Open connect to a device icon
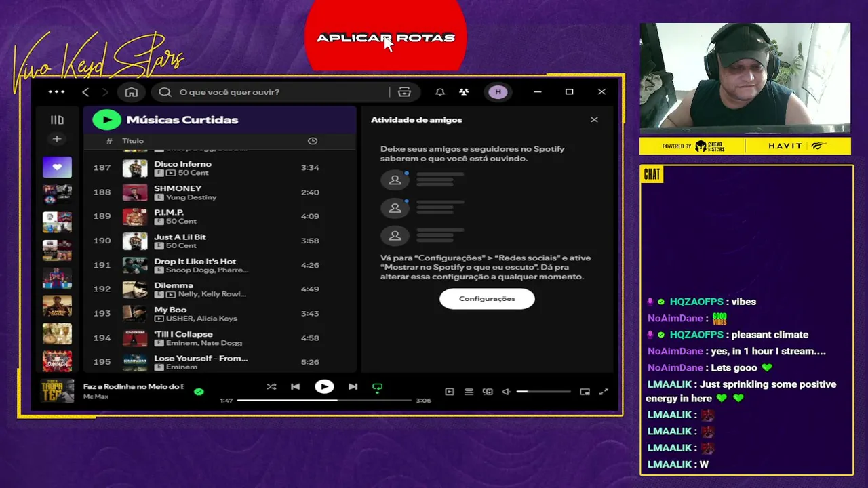The width and height of the screenshot is (868, 488). (x=488, y=392)
